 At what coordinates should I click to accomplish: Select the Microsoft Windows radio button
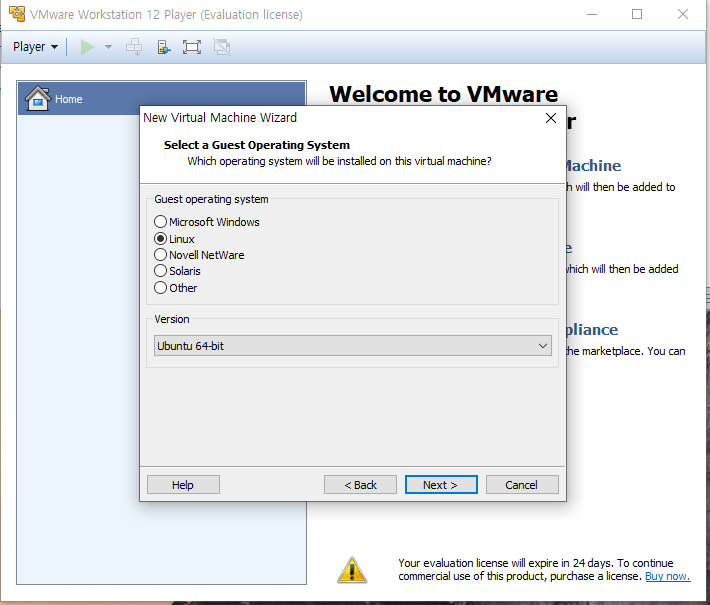160,221
